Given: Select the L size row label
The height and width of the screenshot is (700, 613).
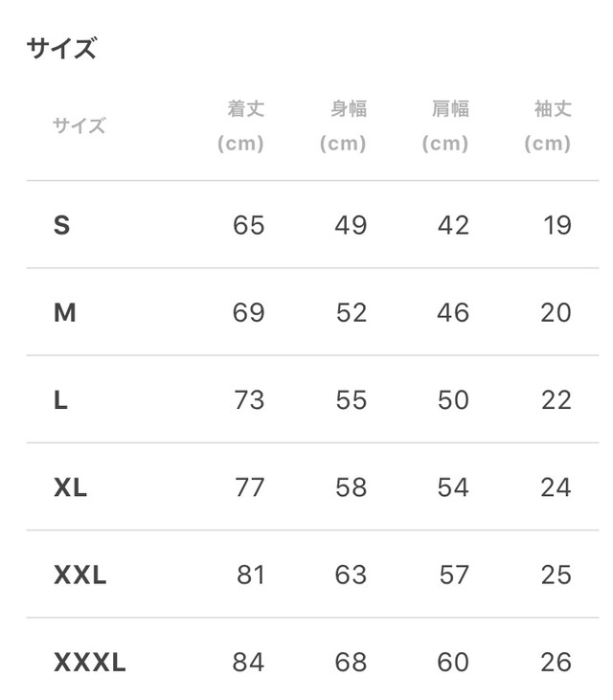Looking at the screenshot, I should coord(60,399).
